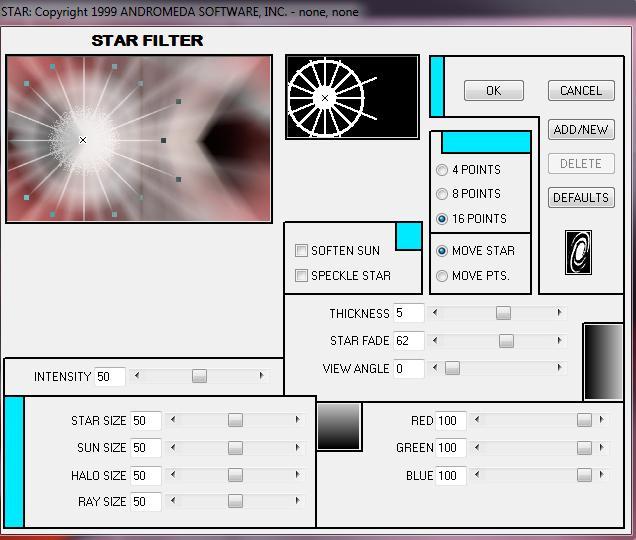Increase RED with the right arrow
The width and height of the screenshot is (636, 540).
602,420
